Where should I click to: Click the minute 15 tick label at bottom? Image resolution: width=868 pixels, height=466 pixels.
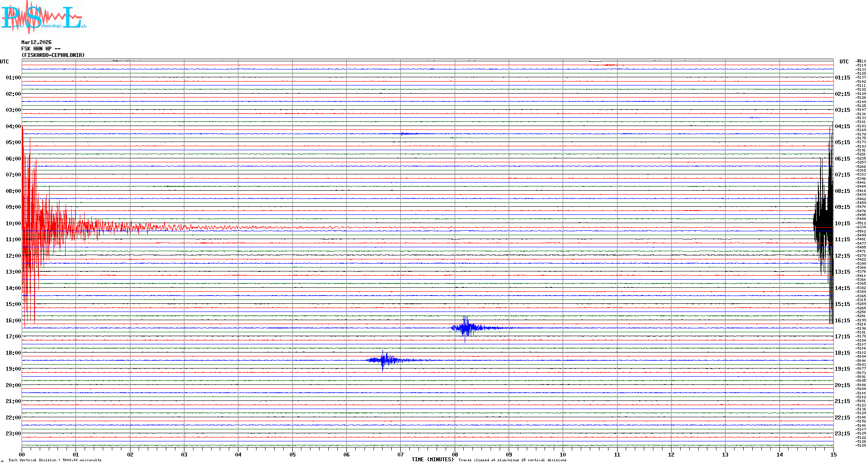click(833, 454)
